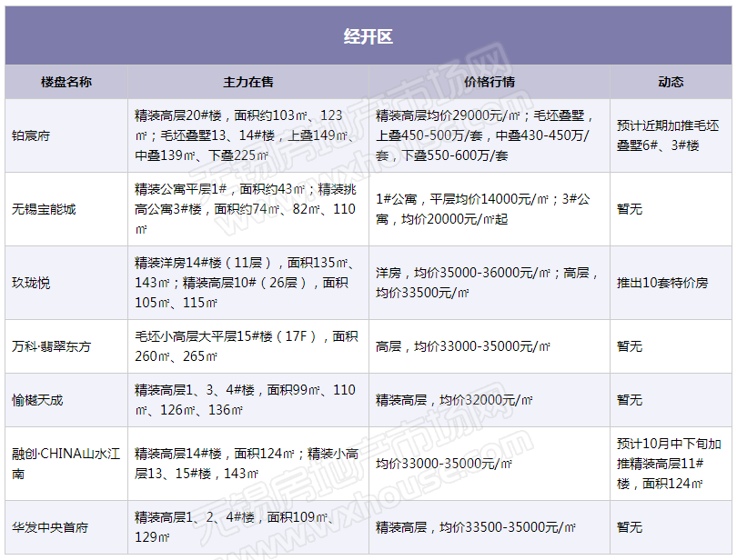Select the 楼盘名称 column header

click(66, 82)
